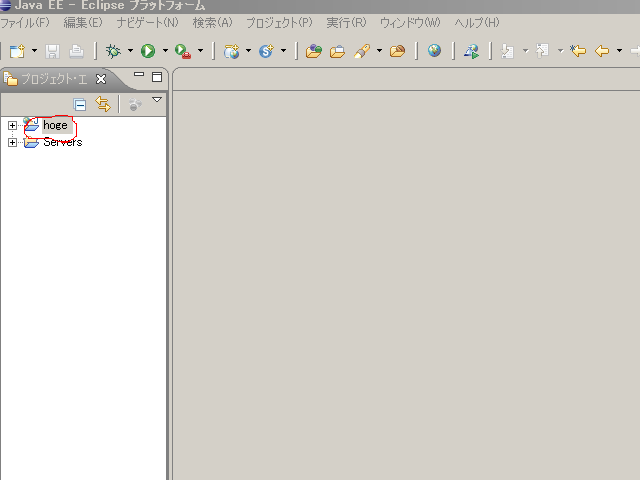Open the Run configurations dropdown arrow
The height and width of the screenshot is (480, 640).
pos(165,51)
